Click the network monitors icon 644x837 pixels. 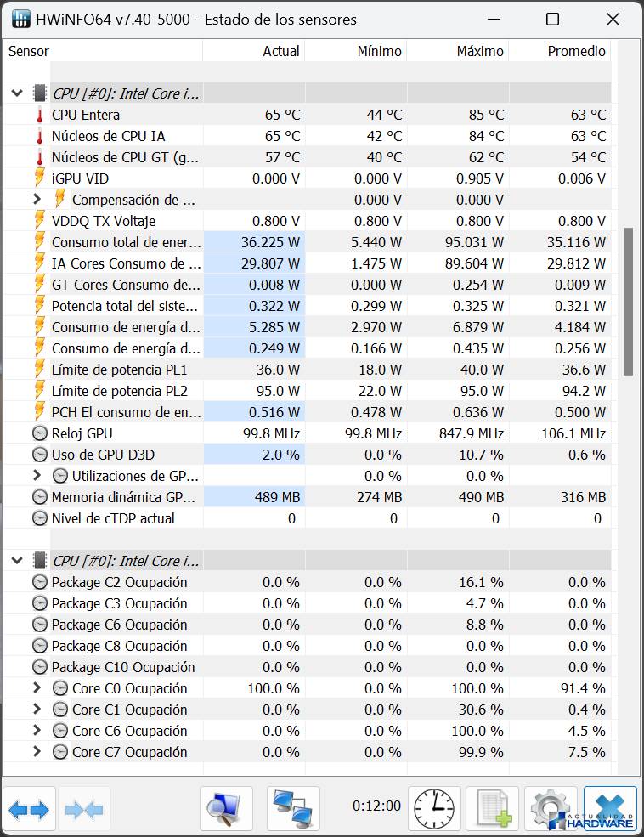[x=293, y=808]
